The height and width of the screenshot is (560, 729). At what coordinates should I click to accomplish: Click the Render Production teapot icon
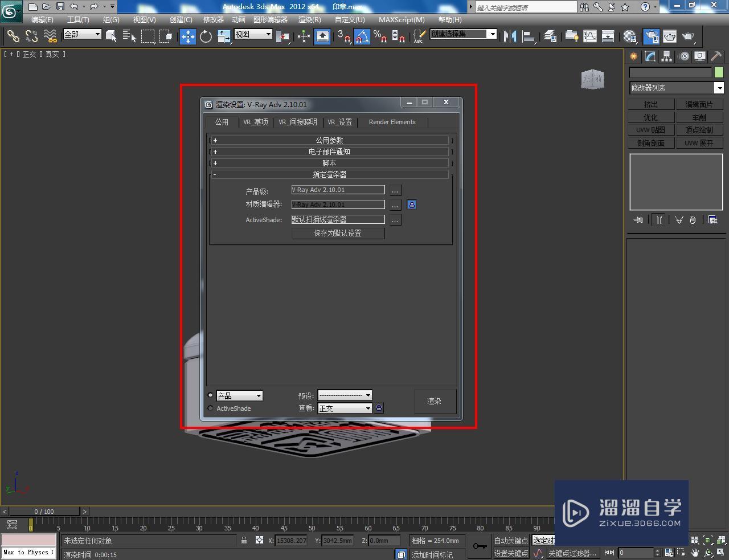688,36
